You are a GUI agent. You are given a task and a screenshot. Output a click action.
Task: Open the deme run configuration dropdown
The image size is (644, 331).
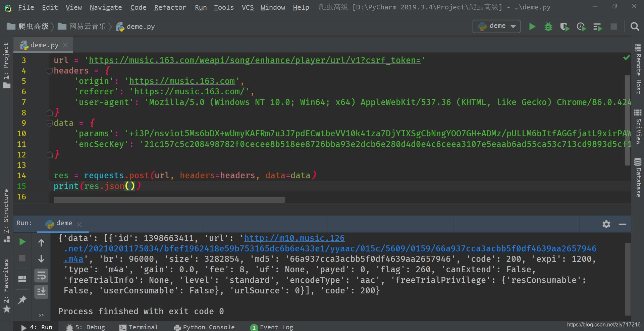point(496,26)
